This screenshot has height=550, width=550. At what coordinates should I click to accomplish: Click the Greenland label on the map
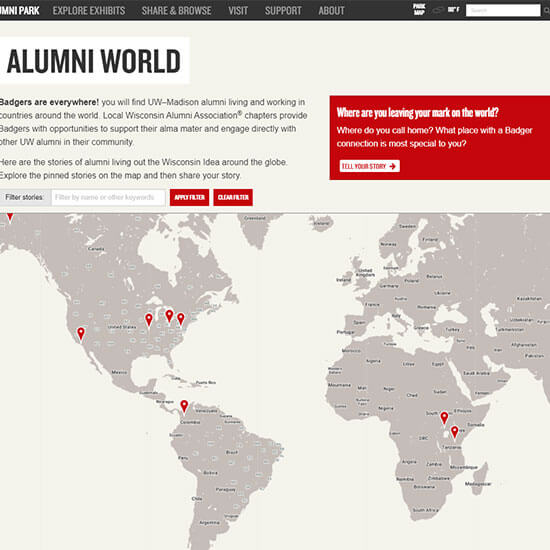[x=255, y=218]
